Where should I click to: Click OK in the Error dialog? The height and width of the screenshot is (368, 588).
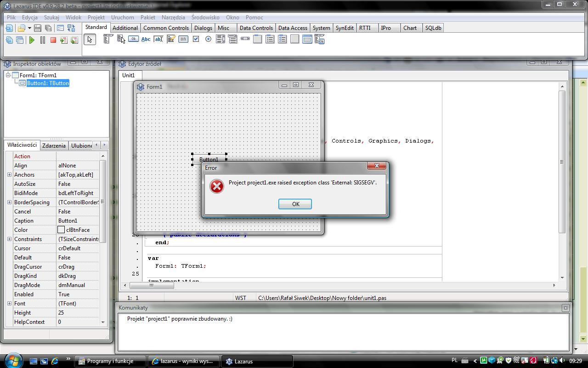pos(295,204)
